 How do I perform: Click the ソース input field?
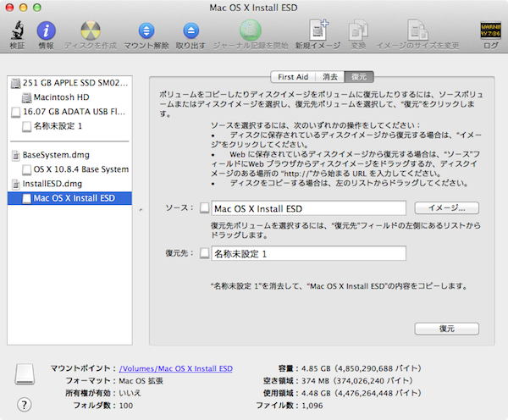tap(308, 208)
